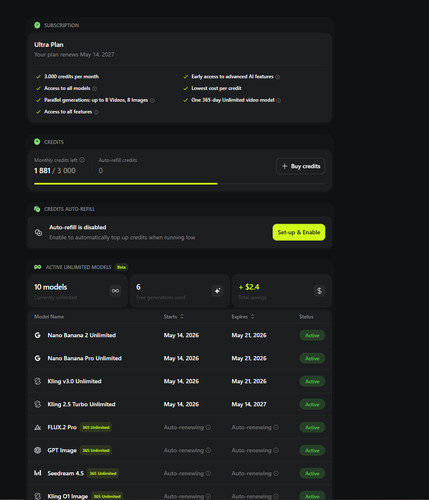Open info icon on GPT Image Expires Auto-renewing
Screen dimensions: 429x500
pos(276,450)
